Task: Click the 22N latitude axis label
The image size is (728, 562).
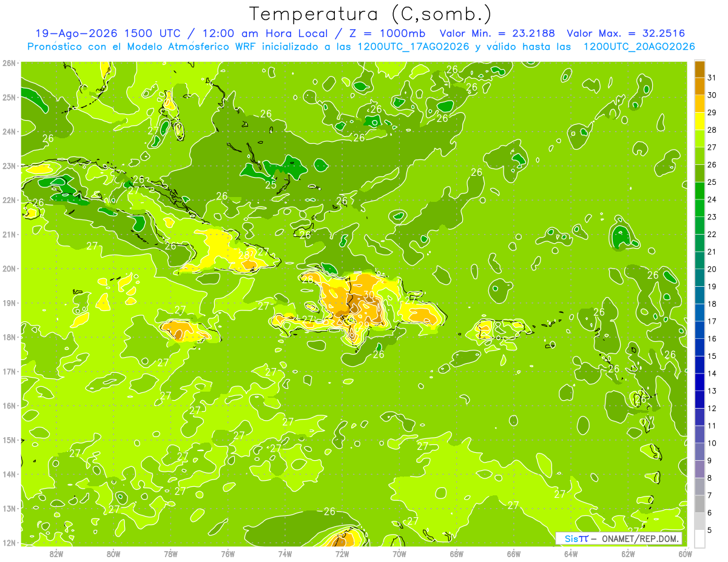Action: pos(9,199)
